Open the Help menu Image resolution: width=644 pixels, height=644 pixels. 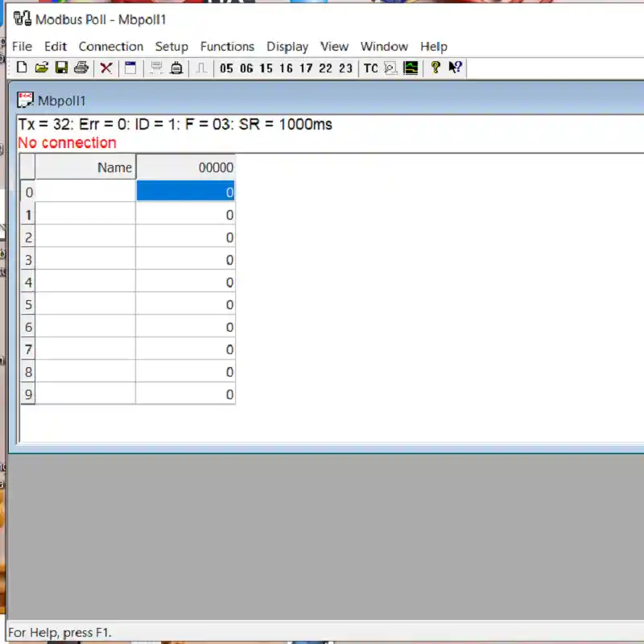coord(434,47)
